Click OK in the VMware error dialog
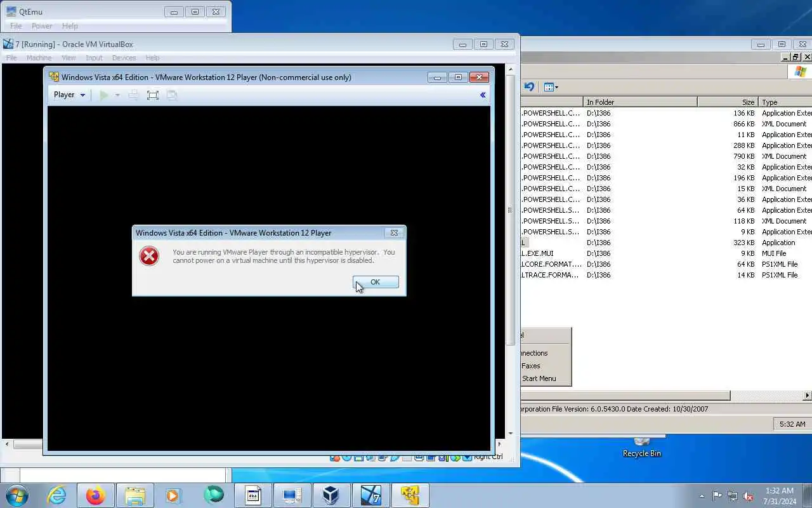The image size is (812, 508). tap(376, 282)
